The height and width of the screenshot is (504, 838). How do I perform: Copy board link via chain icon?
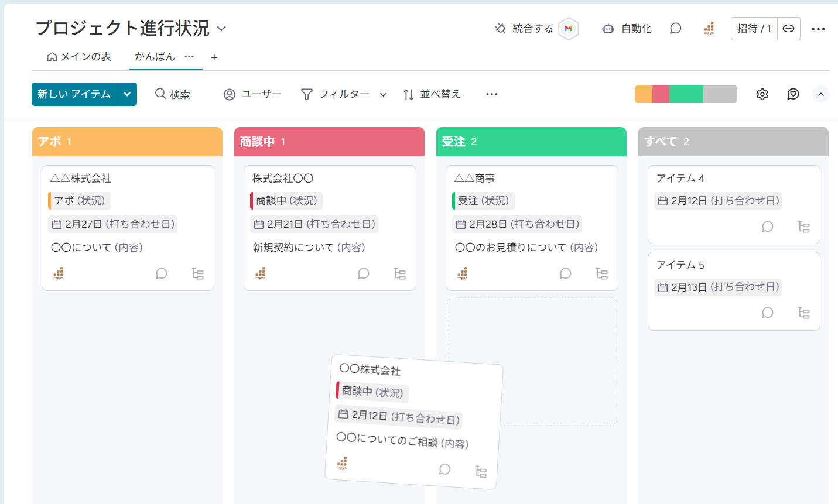click(788, 29)
